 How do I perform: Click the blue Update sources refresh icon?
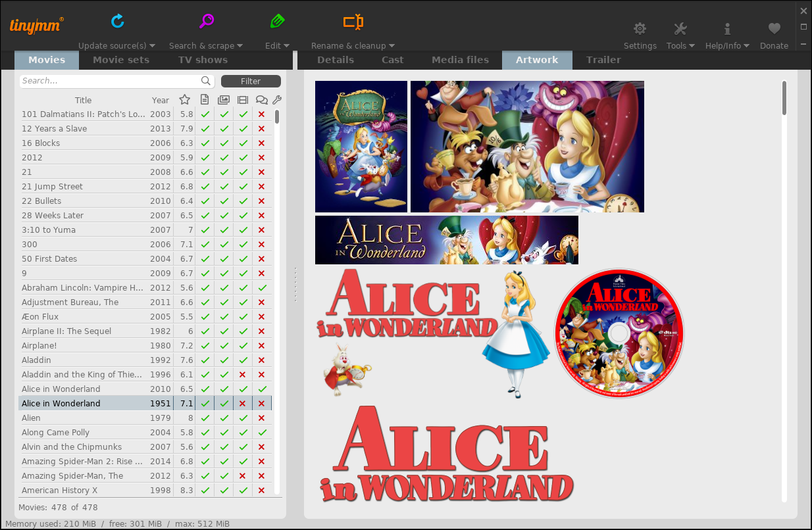(x=118, y=21)
